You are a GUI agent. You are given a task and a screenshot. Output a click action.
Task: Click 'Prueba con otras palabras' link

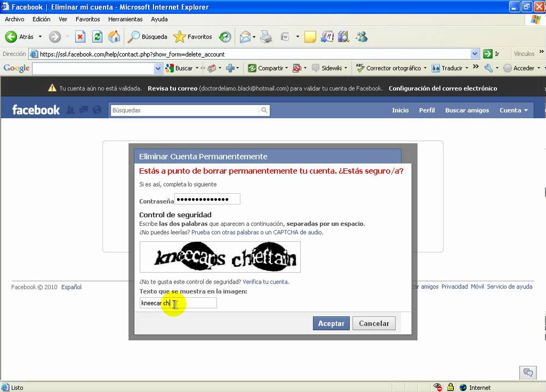tap(225, 232)
